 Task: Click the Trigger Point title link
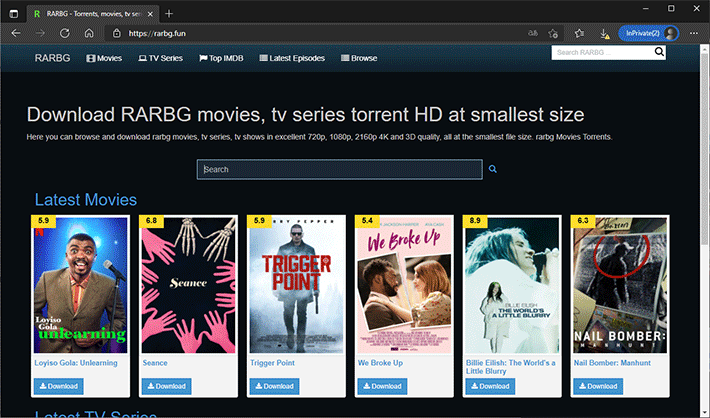click(272, 363)
